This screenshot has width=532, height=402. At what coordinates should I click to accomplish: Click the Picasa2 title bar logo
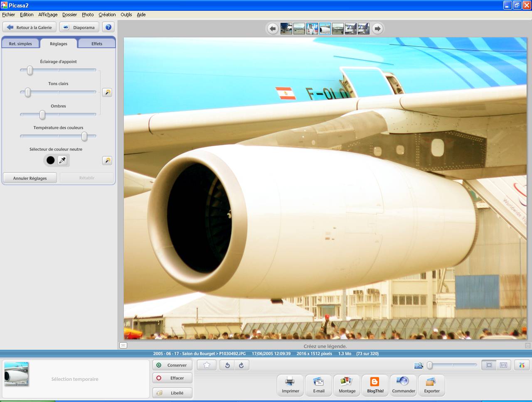tap(4, 5)
